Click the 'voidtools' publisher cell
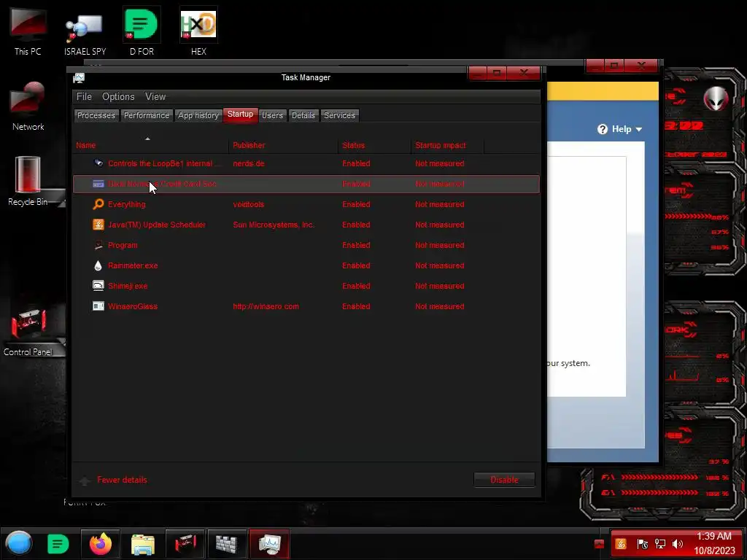 (248, 204)
